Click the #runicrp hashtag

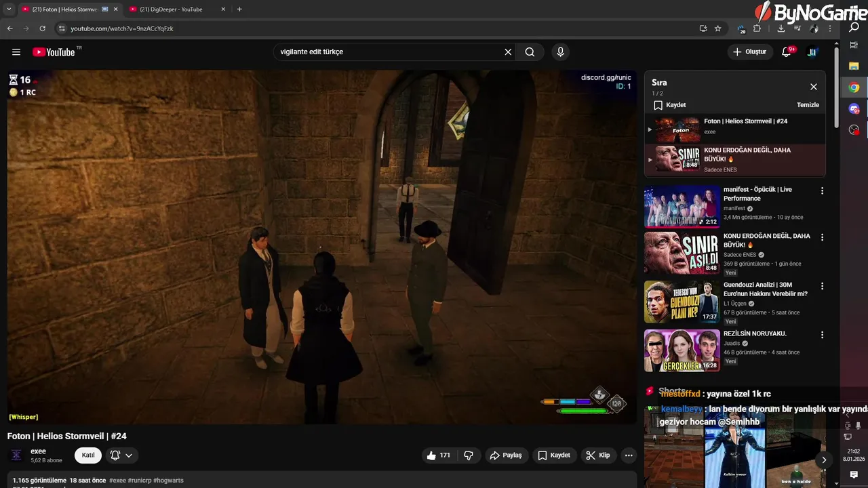click(x=139, y=481)
